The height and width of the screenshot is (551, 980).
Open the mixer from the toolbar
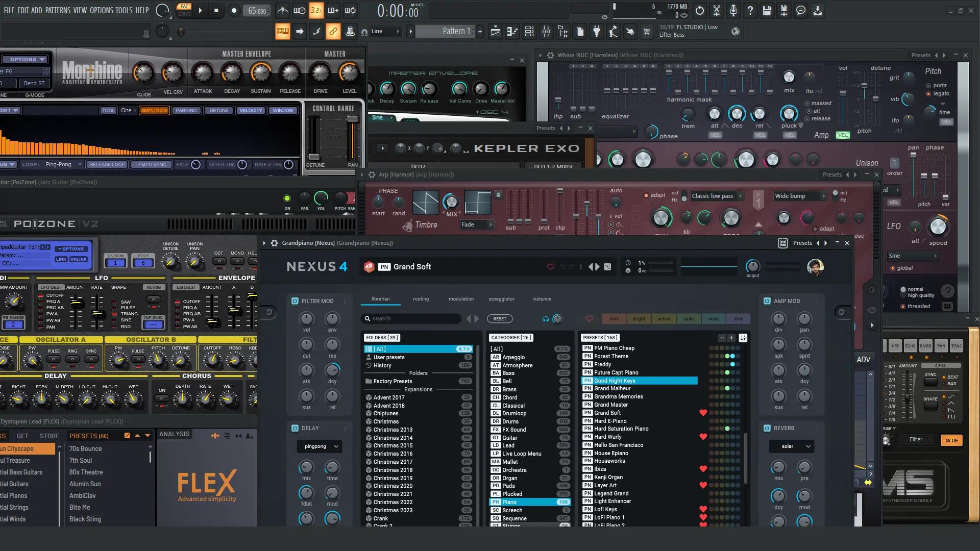coord(546,32)
